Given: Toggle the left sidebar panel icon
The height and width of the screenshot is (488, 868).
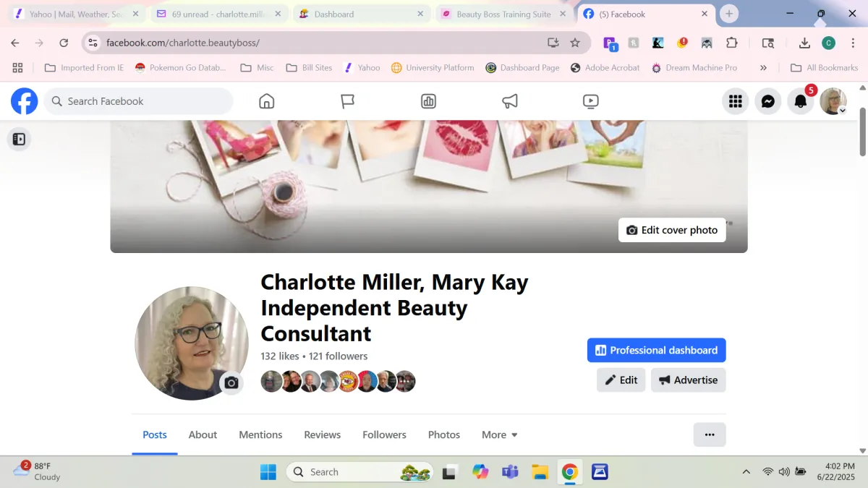Looking at the screenshot, I should tap(20, 139).
